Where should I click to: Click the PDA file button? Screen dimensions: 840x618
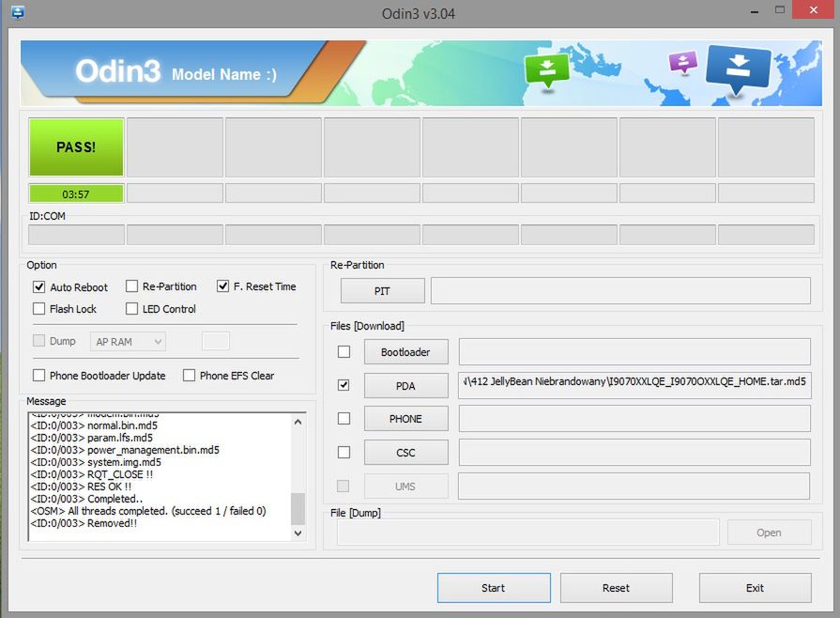[x=406, y=385]
